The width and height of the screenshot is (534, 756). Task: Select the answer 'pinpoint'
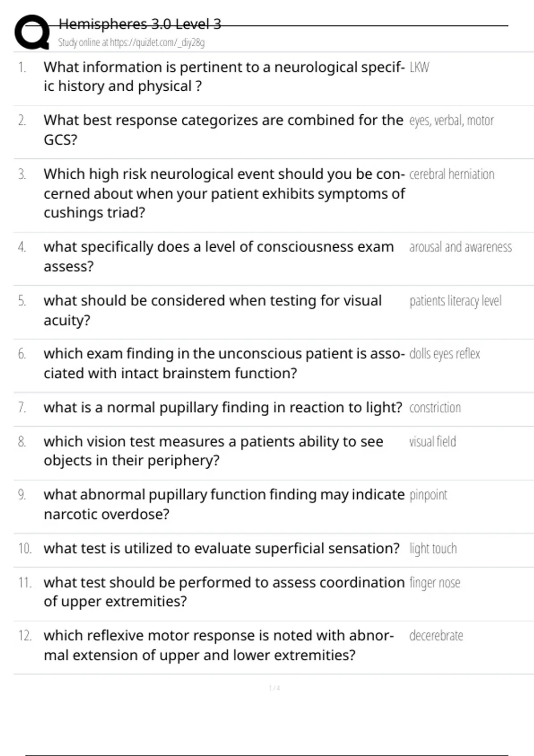click(428, 495)
